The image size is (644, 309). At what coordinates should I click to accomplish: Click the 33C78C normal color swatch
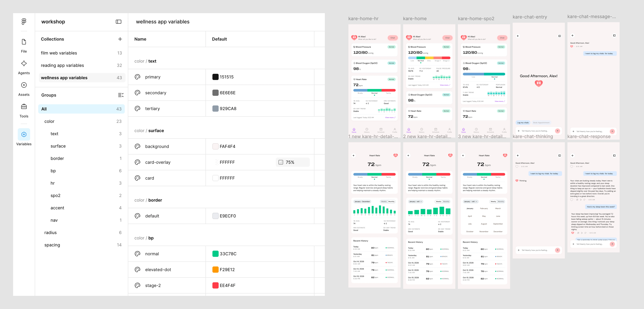pyautogui.click(x=215, y=254)
